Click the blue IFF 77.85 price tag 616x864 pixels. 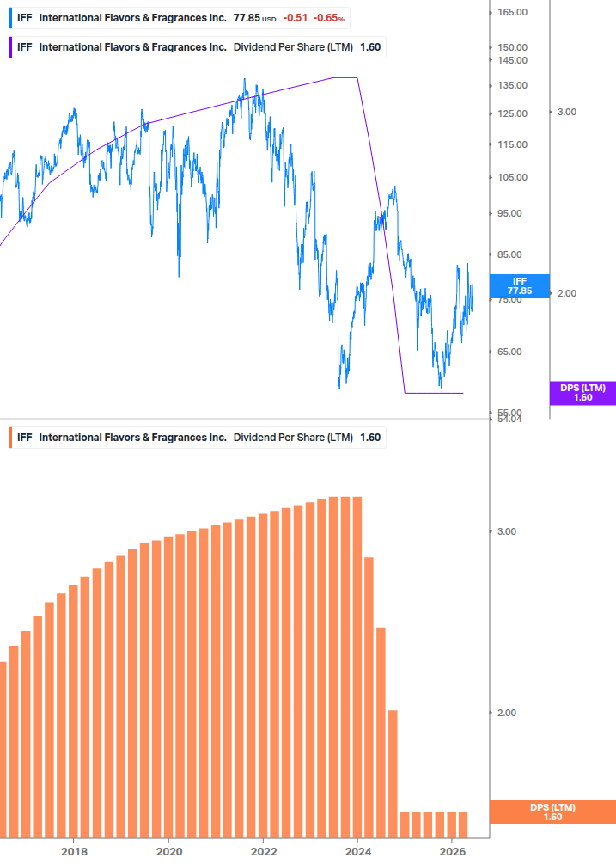point(519,286)
